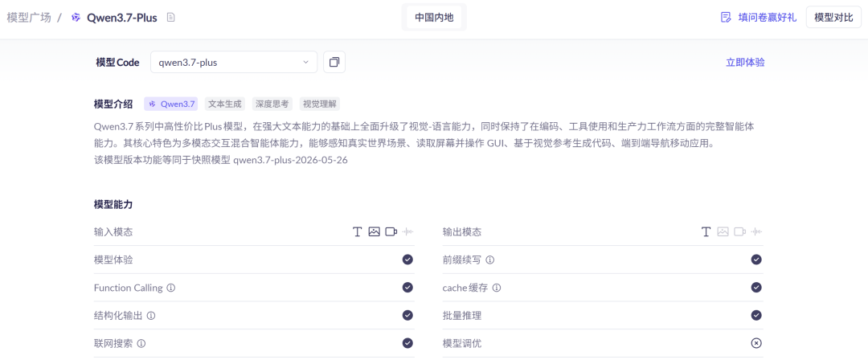868x364 pixels.
Task: Click the Qwen3.7 series tag
Action: coord(171,104)
